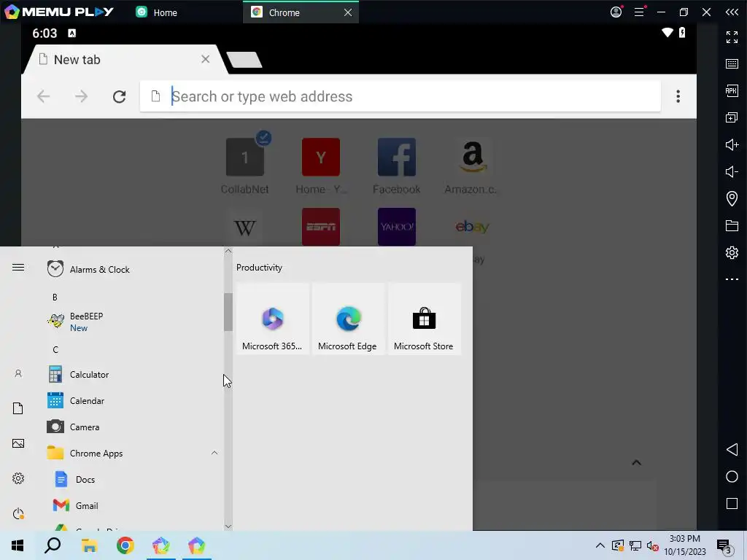Open the ESPN shortcut tile
This screenshot has height=560, width=747.
click(321, 227)
